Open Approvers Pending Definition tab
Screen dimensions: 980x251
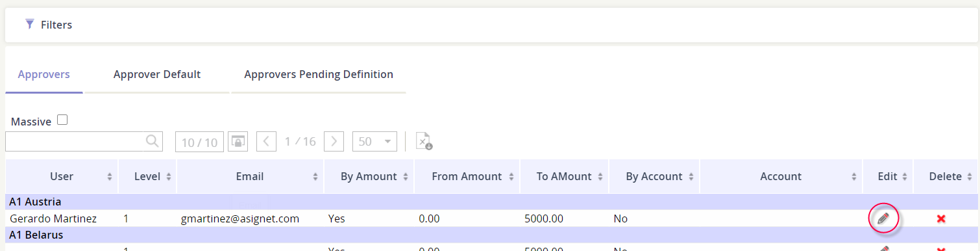coord(319,74)
